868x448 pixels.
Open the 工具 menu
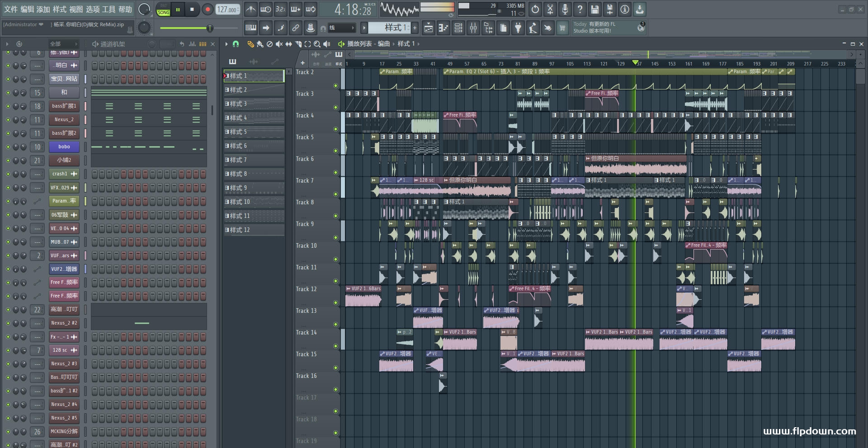109,9
